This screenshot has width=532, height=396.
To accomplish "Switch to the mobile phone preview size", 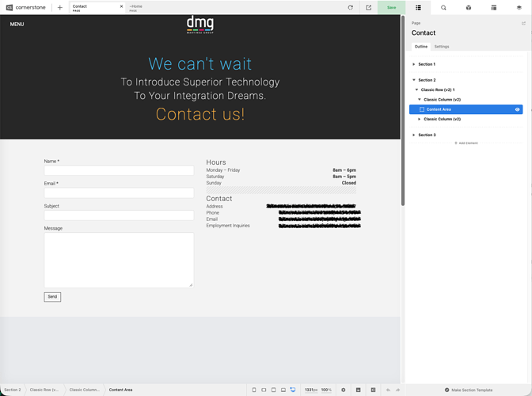I will pyautogui.click(x=254, y=390).
